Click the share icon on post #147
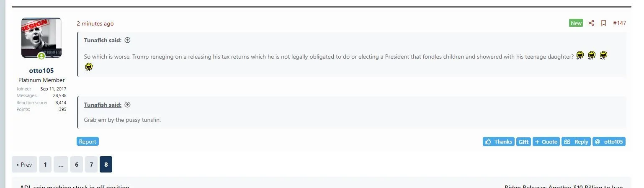644x188 pixels. click(591, 23)
